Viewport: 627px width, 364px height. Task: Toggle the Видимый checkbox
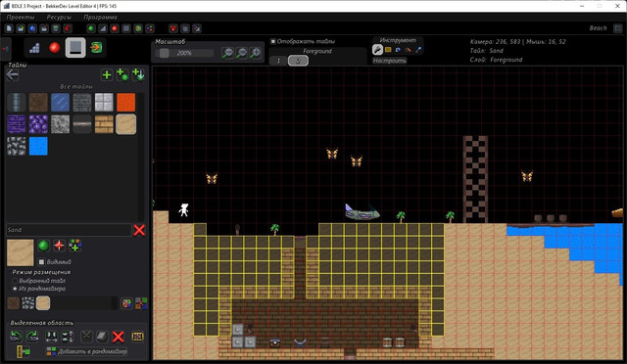41,261
